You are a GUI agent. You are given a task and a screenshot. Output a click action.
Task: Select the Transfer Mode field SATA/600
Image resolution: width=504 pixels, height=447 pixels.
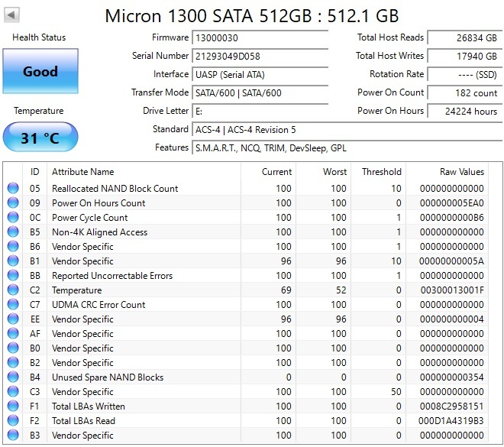(260, 92)
